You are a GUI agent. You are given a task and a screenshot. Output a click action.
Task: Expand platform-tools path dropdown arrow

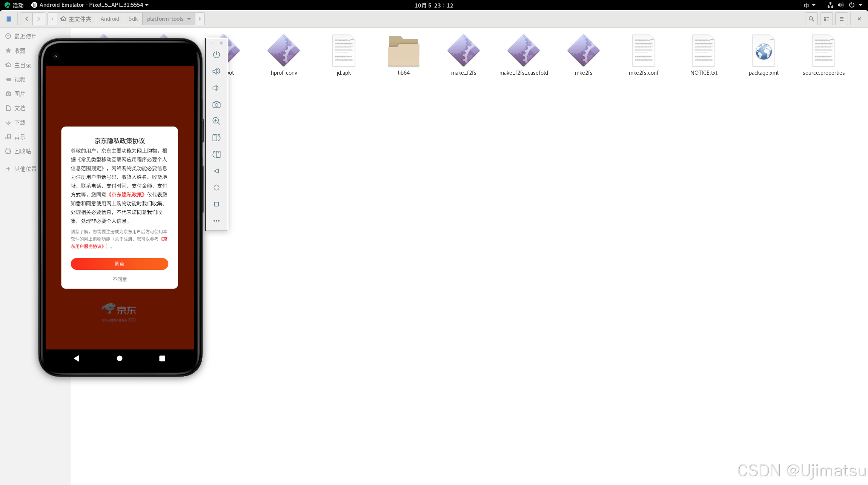[x=189, y=19]
